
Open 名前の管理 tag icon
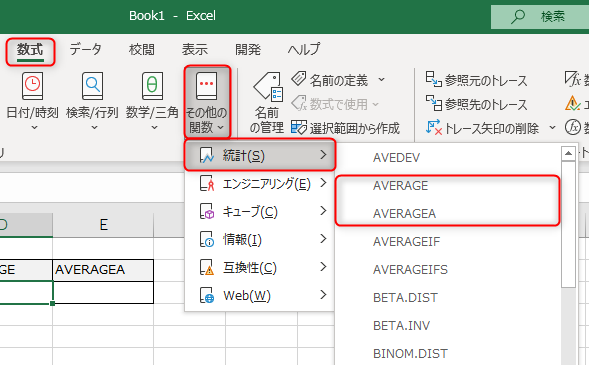click(x=268, y=87)
